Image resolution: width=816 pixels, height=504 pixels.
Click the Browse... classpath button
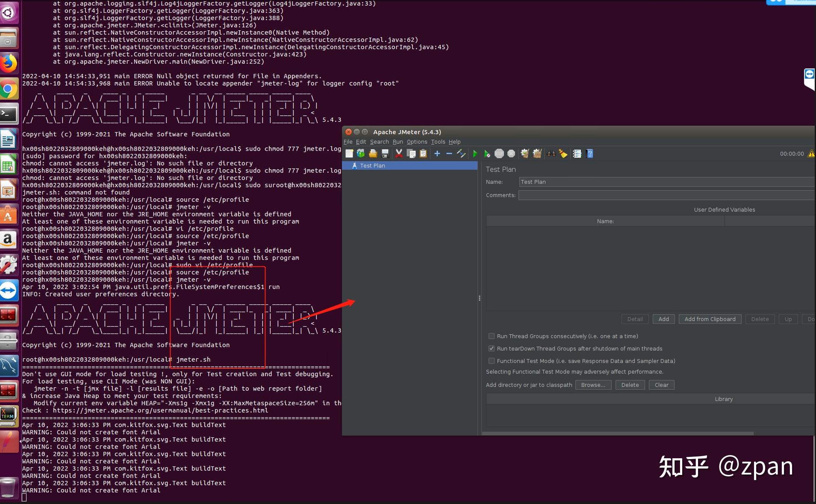593,385
